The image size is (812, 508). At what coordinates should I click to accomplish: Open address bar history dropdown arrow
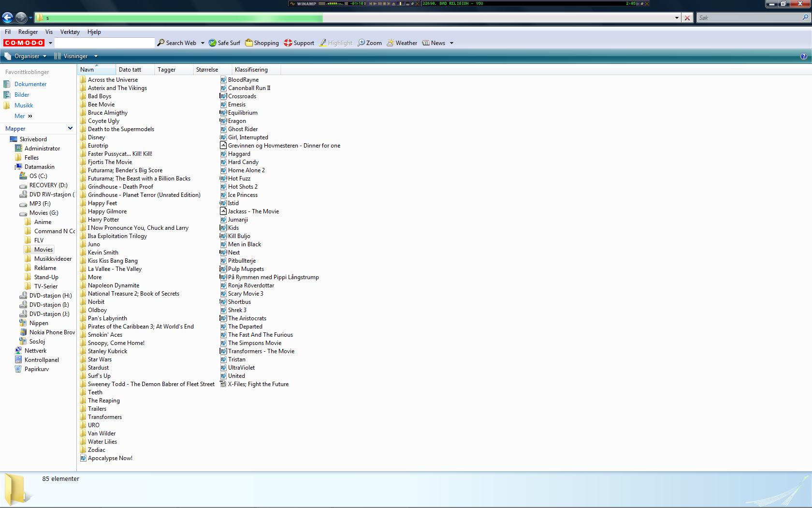tap(677, 18)
